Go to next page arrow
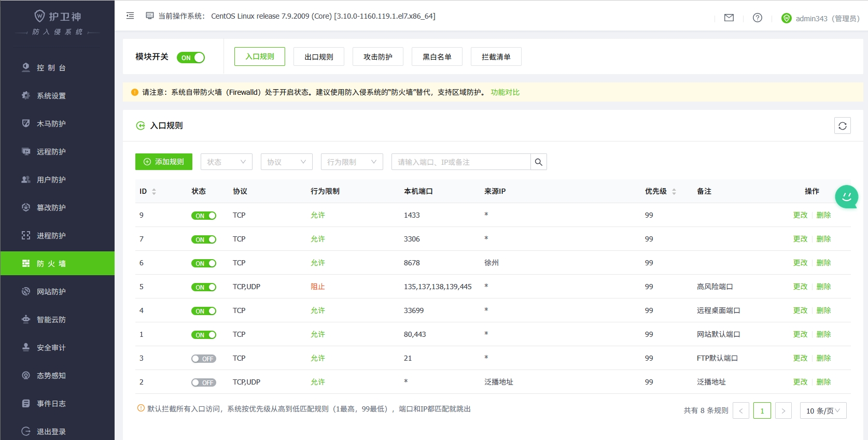This screenshot has height=440, width=868. click(783, 410)
